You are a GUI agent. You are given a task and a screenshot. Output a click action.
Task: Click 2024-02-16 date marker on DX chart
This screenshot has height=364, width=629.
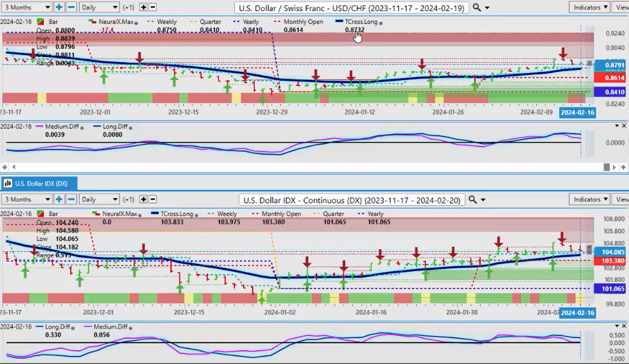pyautogui.click(x=577, y=313)
